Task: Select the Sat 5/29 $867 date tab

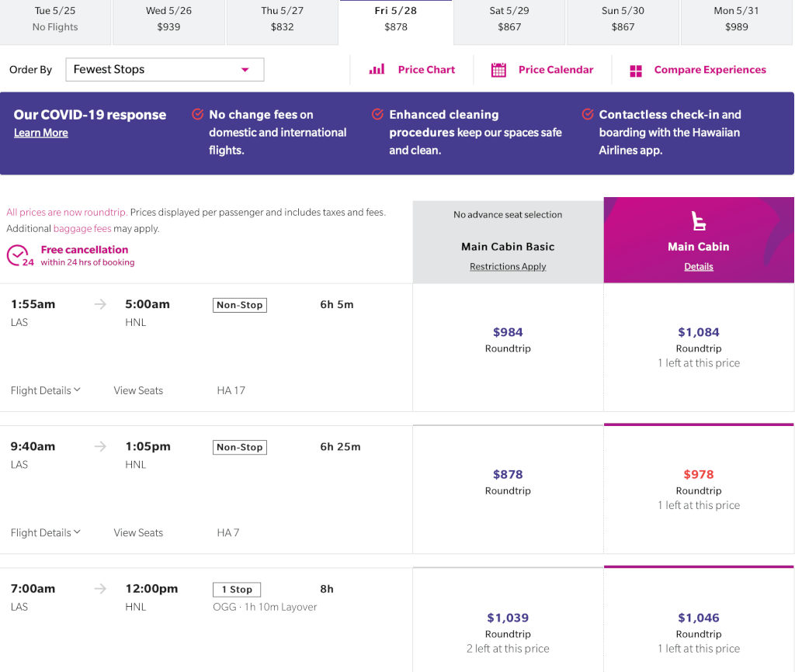Action: pyautogui.click(x=509, y=23)
